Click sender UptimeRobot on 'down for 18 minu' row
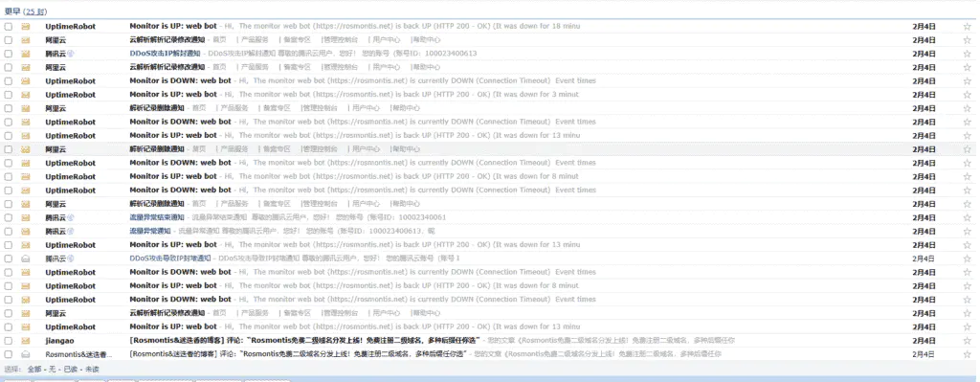This screenshot has width=980, height=382. coord(71,26)
